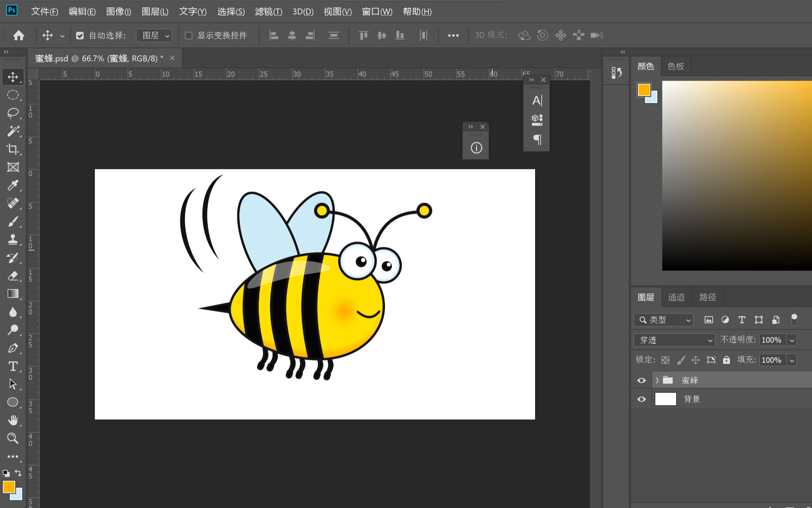Select the Brush tool
This screenshot has width=812, height=508.
pyautogui.click(x=13, y=221)
